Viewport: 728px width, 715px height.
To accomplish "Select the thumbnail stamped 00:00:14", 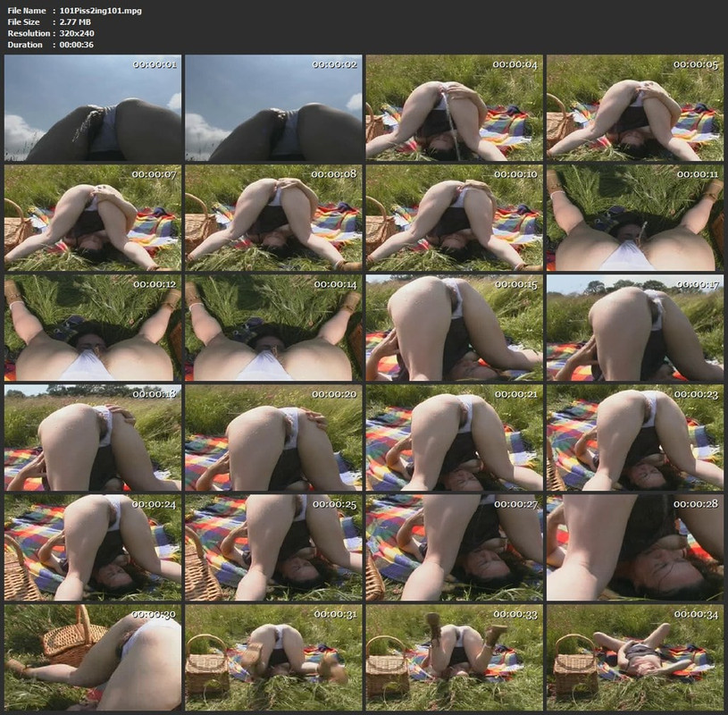I will pyautogui.click(x=273, y=328).
